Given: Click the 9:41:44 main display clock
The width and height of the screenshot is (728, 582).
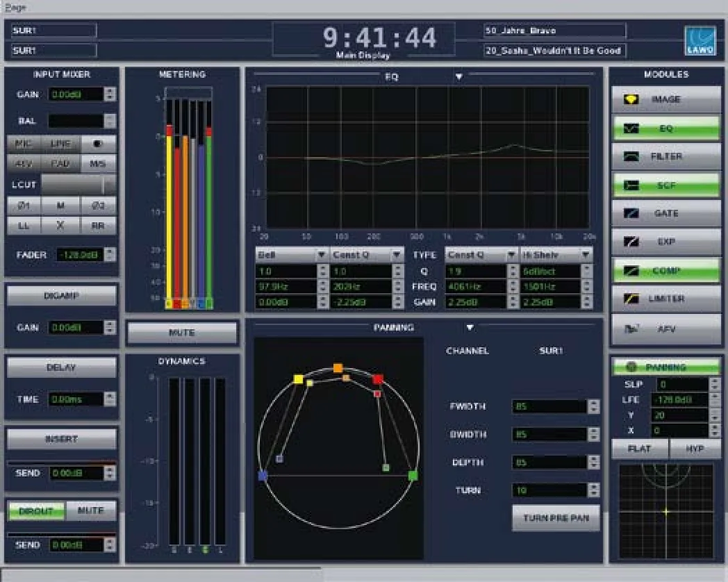Looking at the screenshot, I should click(x=379, y=38).
